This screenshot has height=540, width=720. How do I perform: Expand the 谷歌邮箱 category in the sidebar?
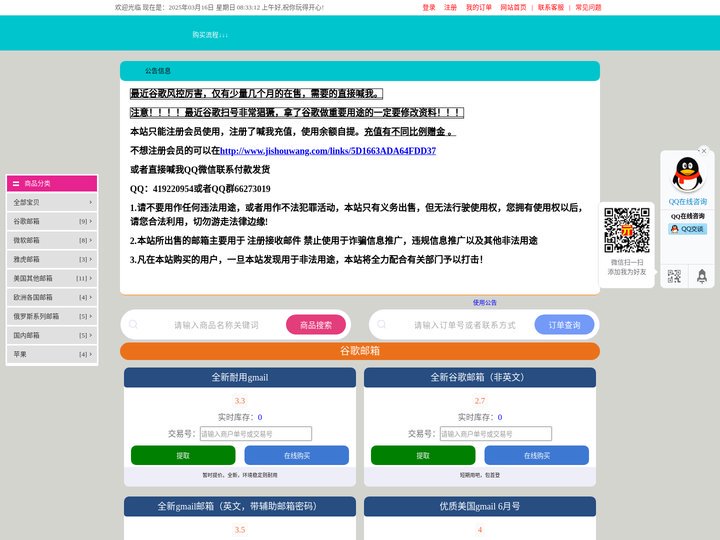point(52,221)
